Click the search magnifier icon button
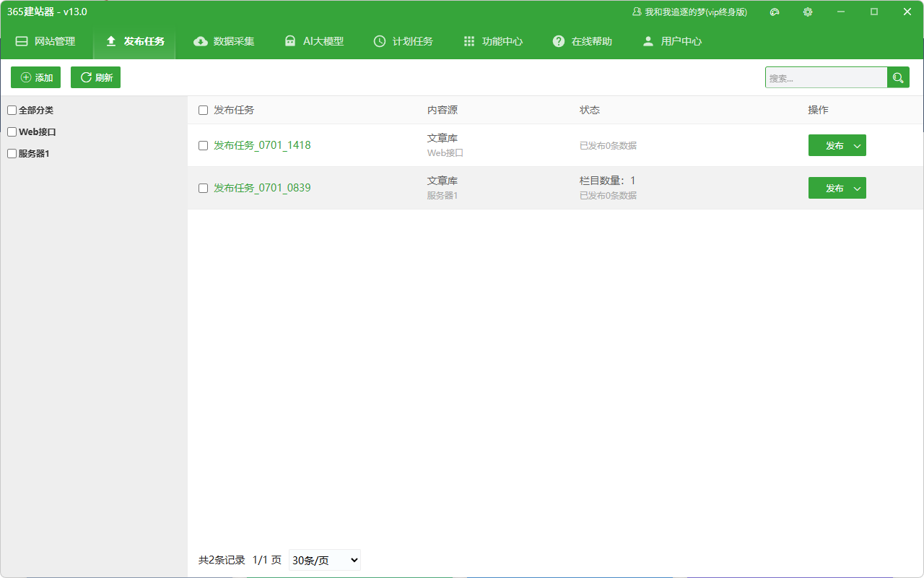Viewport: 924px width, 578px height. pos(898,77)
